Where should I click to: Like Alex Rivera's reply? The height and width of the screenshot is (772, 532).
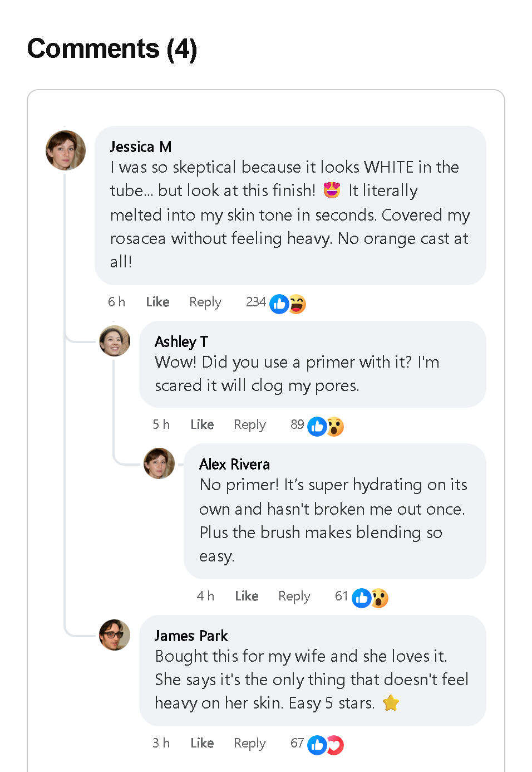pyautogui.click(x=247, y=596)
